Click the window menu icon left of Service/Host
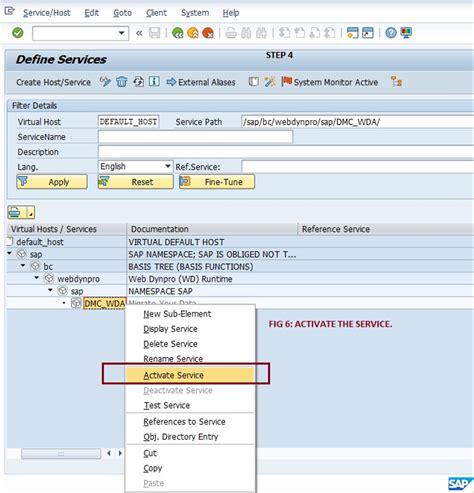This screenshot has height=493, width=474. coord(9,11)
